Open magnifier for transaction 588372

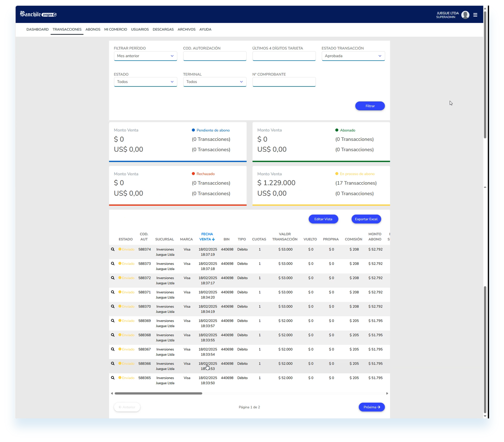click(113, 278)
